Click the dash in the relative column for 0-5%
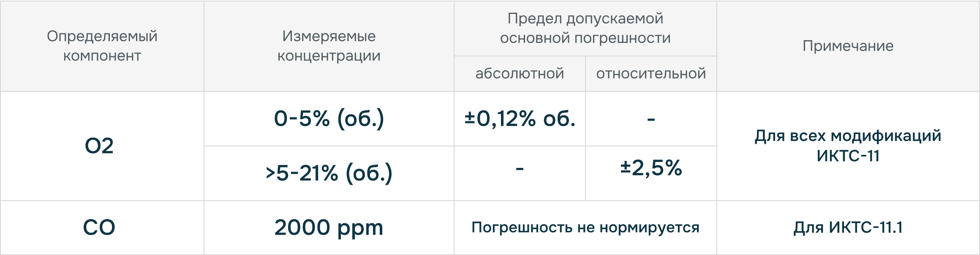Screen dimensions: 980x255 pyautogui.click(x=651, y=120)
